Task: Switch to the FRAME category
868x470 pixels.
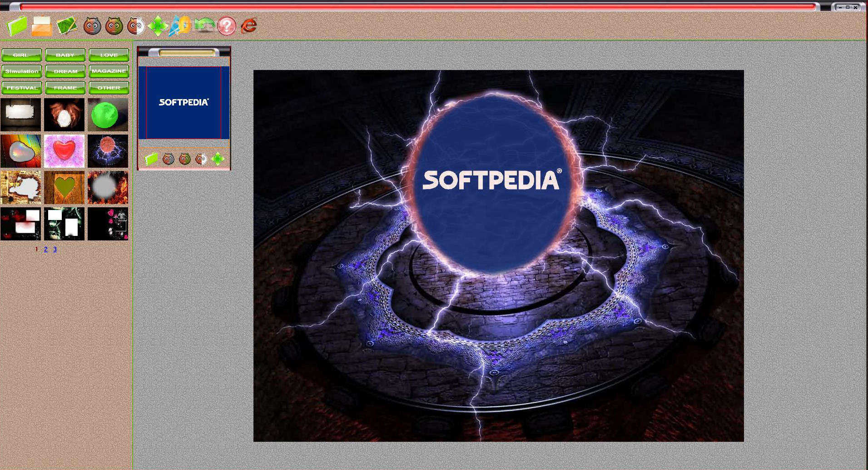Action: pos(65,88)
